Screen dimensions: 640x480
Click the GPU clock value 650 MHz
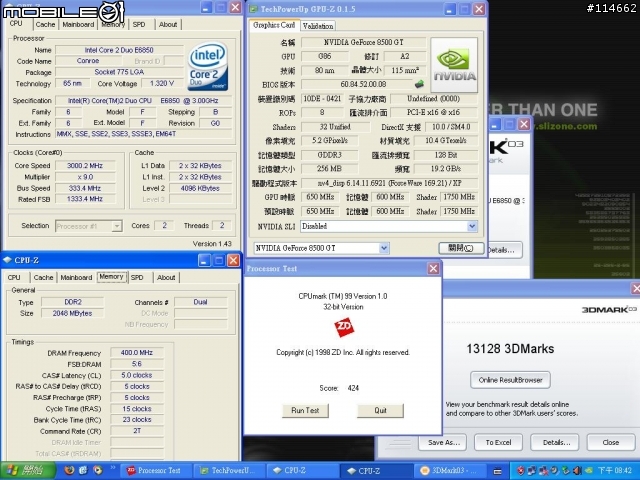pyautogui.click(x=320, y=197)
